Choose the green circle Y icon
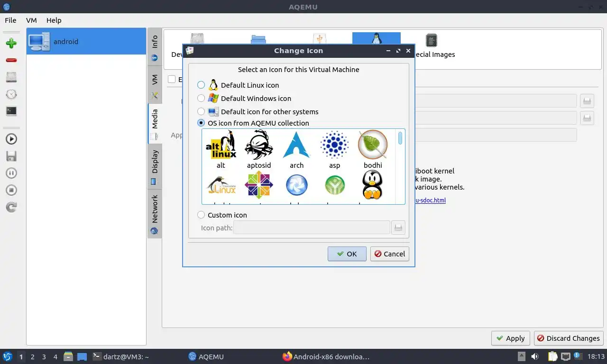The image size is (607, 364). pos(335,186)
